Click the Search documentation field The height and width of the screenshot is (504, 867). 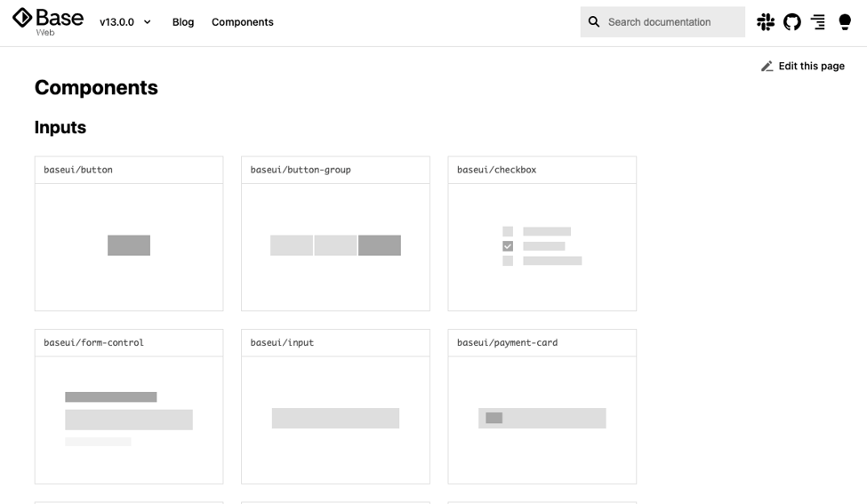pos(671,22)
